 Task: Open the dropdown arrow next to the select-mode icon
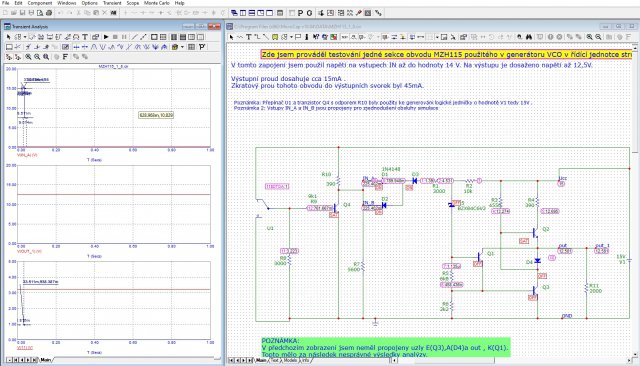(x=25, y=37)
